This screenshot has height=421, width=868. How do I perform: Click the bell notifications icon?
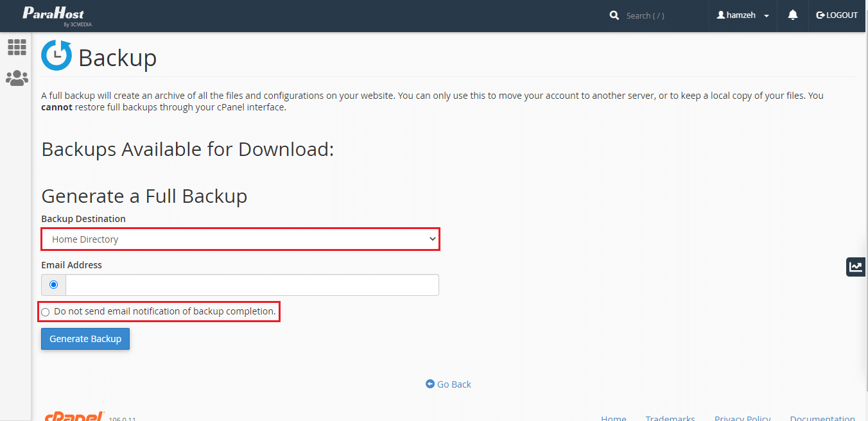(793, 15)
